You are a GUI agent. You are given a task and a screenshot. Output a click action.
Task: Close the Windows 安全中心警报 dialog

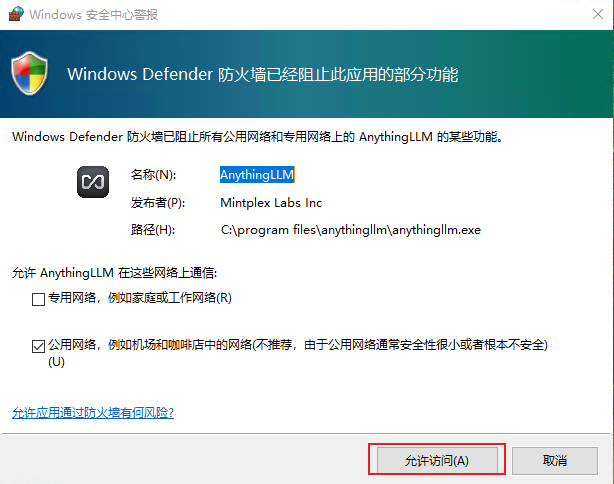[x=598, y=14]
